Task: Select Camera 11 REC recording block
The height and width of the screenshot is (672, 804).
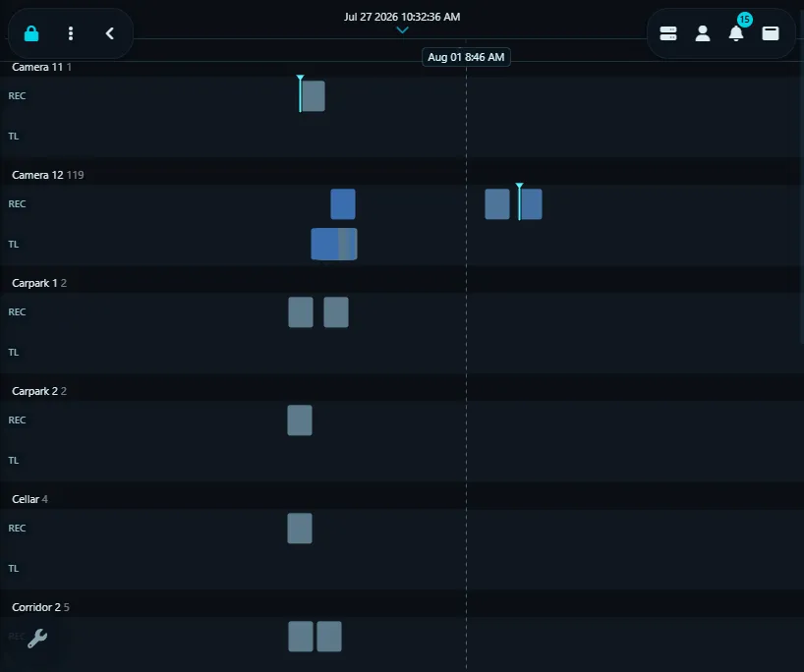Action: coord(314,96)
